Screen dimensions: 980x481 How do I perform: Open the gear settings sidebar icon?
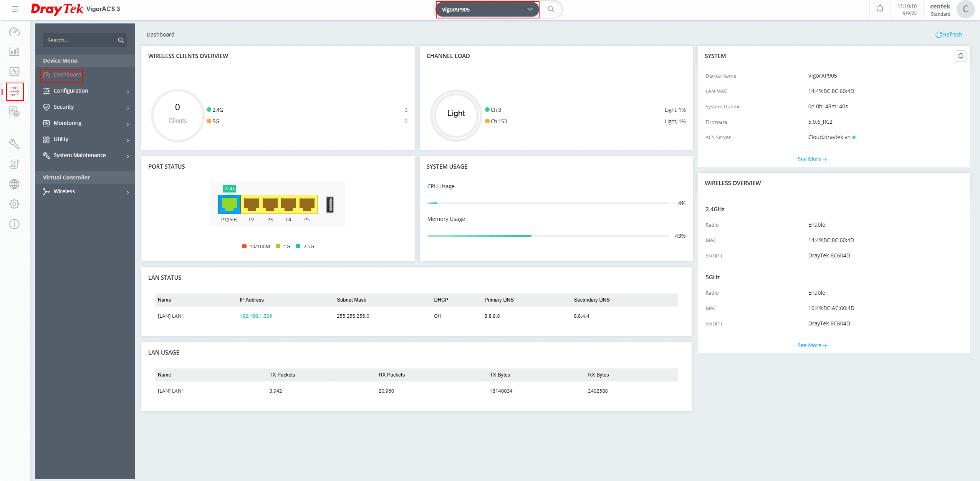tap(15, 204)
